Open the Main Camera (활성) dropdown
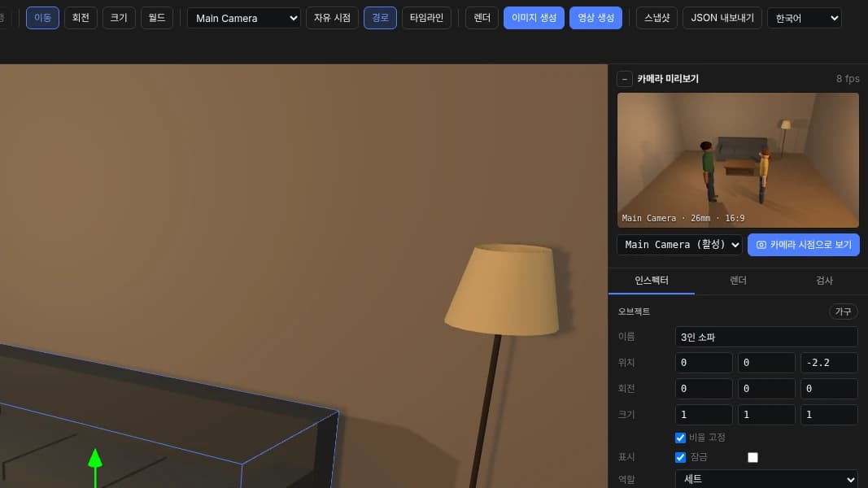 pyautogui.click(x=680, y=245)
